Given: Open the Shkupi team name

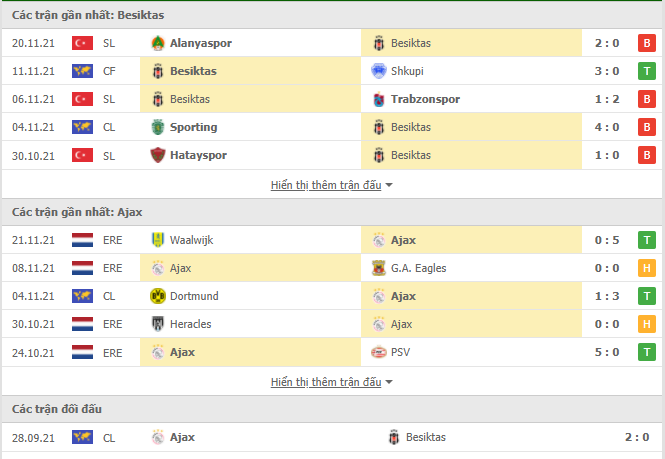Looking at the screenshot, I should tap(407, 71).
